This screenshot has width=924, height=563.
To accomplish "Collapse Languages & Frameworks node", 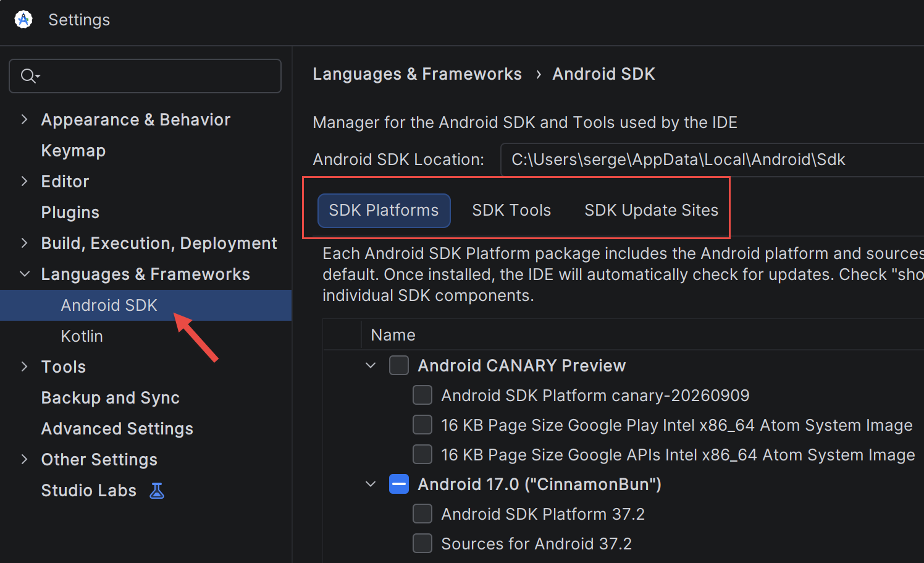I will (25, 274).
